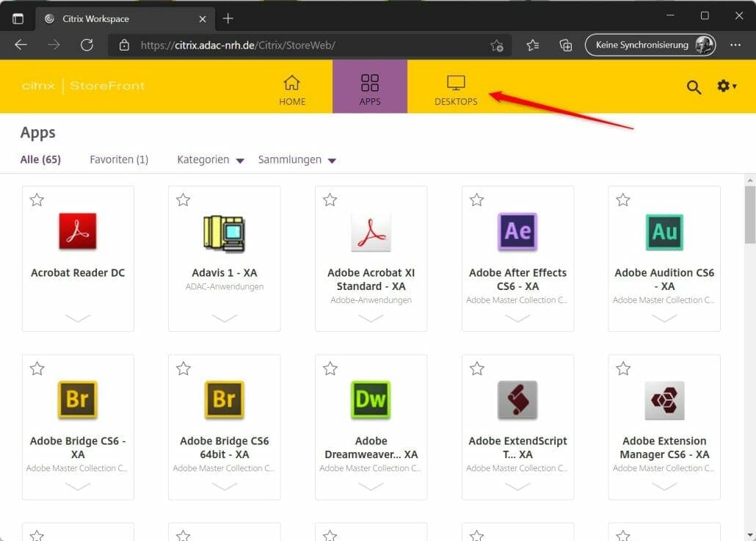
Task: Toggle favorite star on Adobe Audition CS6
Action: tap(623, 200)
